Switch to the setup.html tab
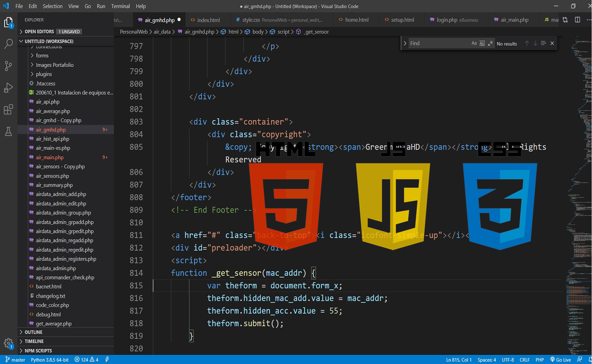592x364 pixels. (x=403, y=20)
